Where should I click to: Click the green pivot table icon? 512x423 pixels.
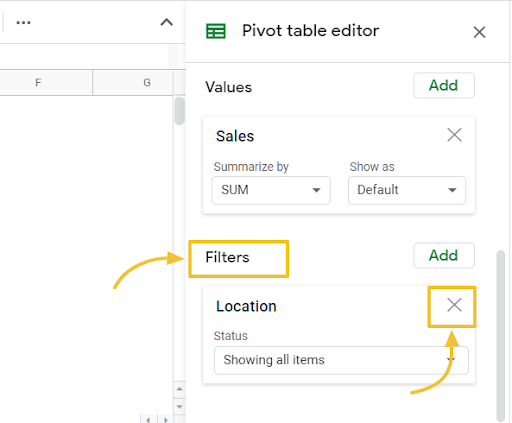[x=216, y=31]
